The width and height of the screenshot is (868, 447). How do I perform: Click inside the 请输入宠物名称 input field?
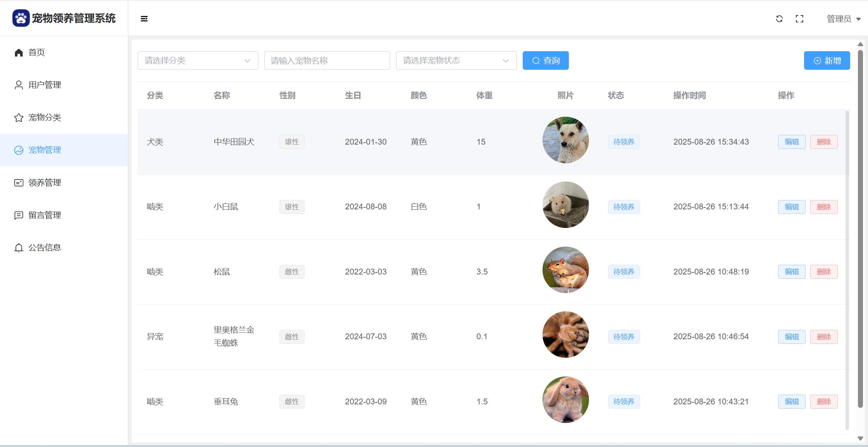[327, 60]
